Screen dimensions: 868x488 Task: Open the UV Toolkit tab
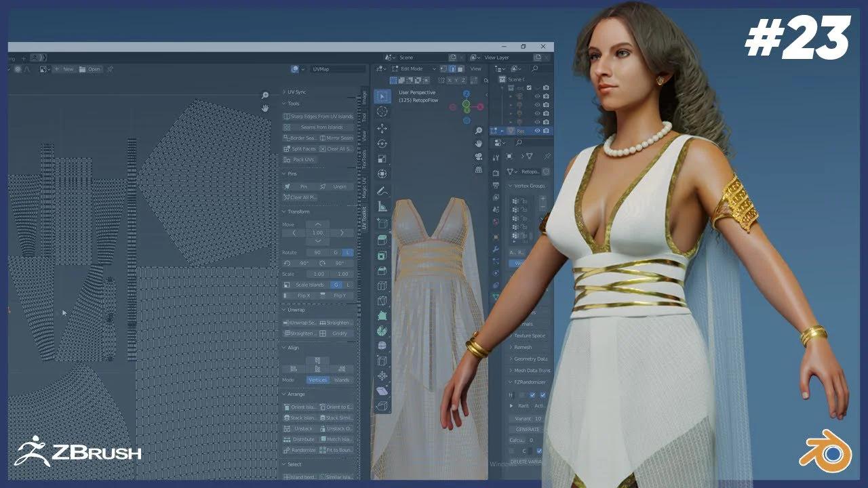coord(364,215)
